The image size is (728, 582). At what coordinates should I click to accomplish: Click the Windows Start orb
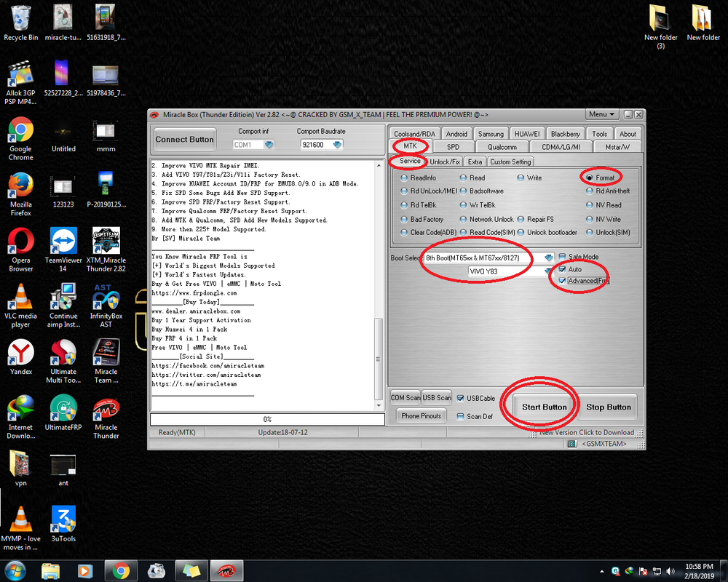pyautogui.click(x=15, y=570)
